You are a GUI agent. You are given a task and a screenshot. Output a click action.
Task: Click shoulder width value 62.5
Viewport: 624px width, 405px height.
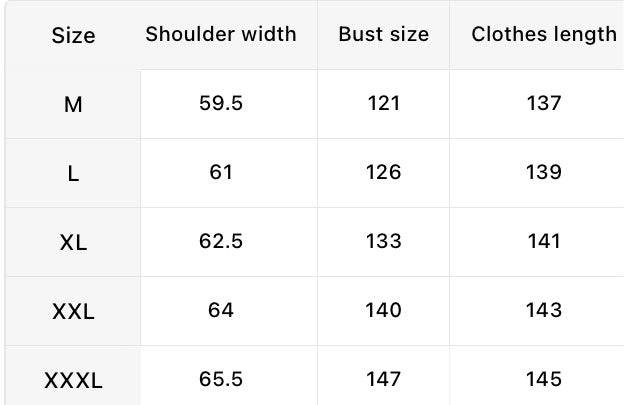coord(221,241)
